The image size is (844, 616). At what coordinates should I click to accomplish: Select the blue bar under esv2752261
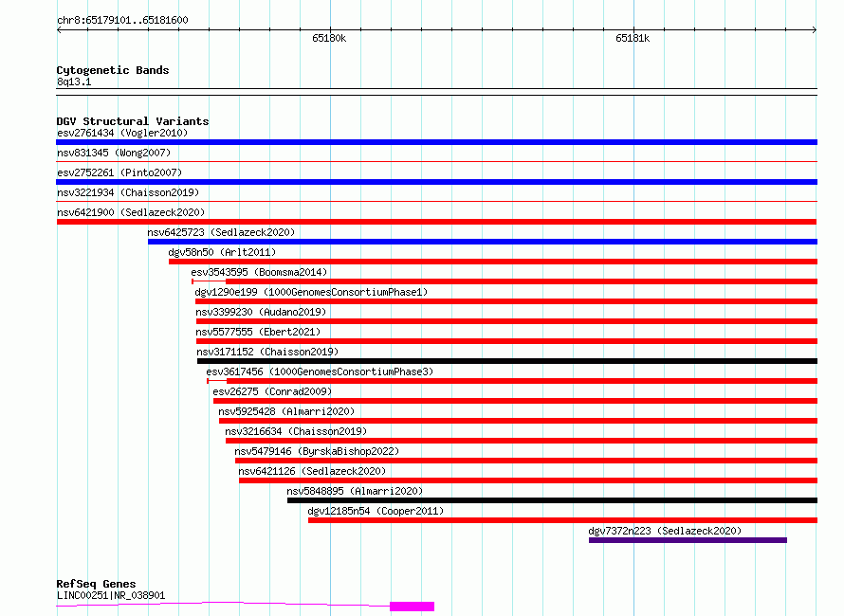[436, 182]
